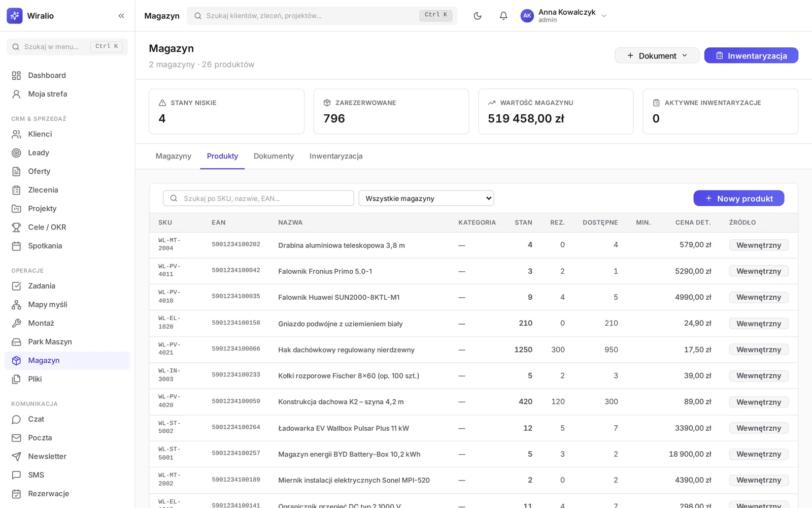Open notifications with the bell icon
This screenshot has width=812, height=508.
pos(503,16)
